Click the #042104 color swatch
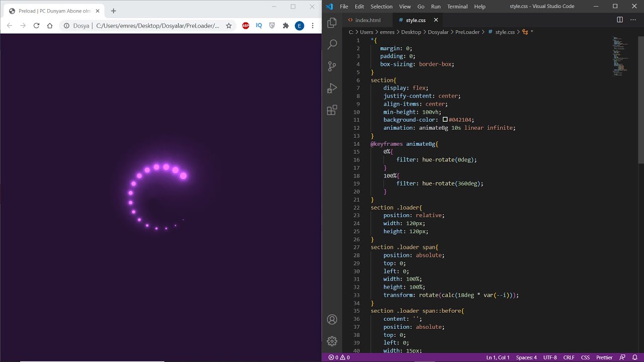Viewport: 644px width, 362px height. point(445,120)
